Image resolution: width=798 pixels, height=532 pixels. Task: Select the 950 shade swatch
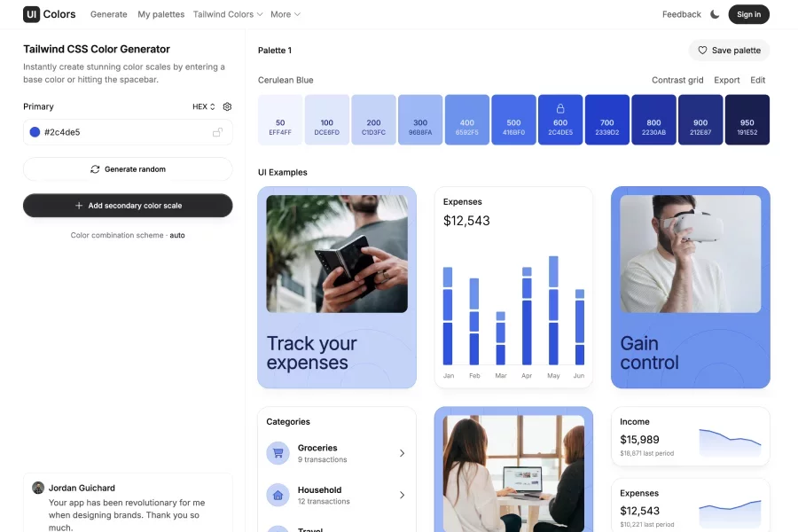click(747, 120)
